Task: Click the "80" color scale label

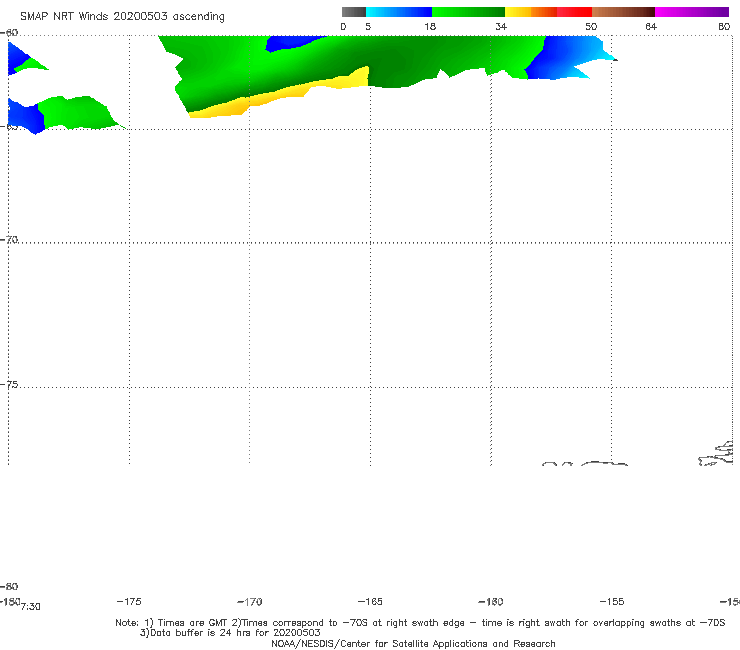Action: click(x=724, y=26)
